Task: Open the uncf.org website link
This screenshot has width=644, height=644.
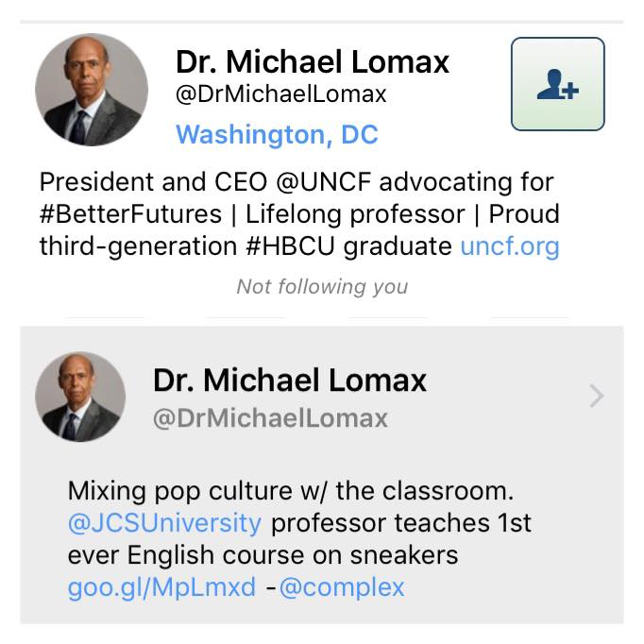Action: [x=510, y=246]
